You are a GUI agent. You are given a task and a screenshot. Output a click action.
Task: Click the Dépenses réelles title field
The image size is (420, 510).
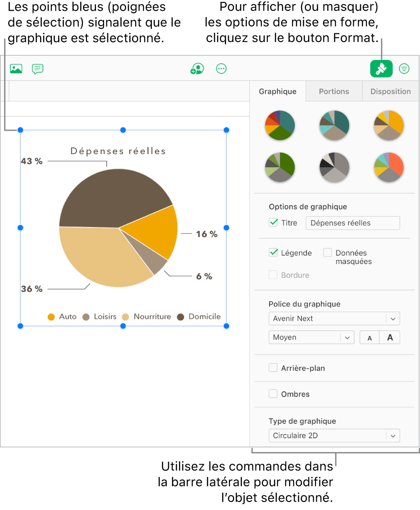[353, 223]
